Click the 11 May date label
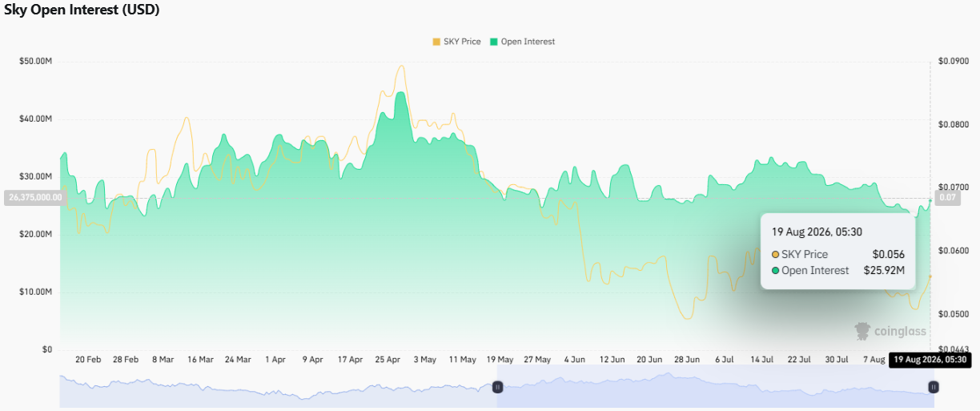Viewport: 980px width, 411px height. (462, 360)
